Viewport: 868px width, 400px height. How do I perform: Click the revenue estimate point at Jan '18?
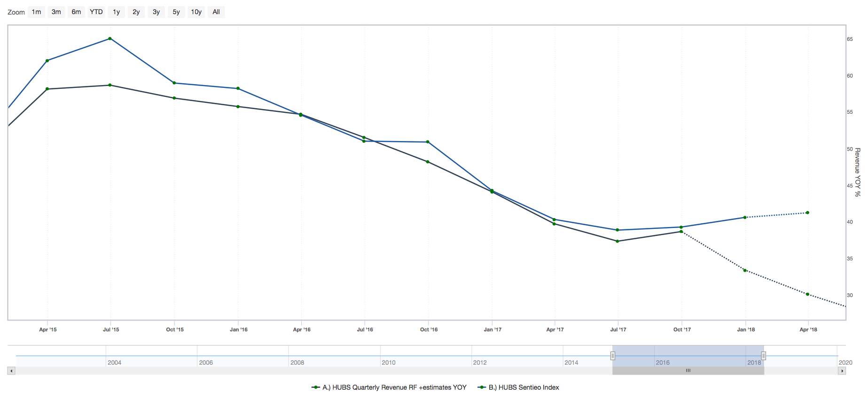(x=745, y=270)
